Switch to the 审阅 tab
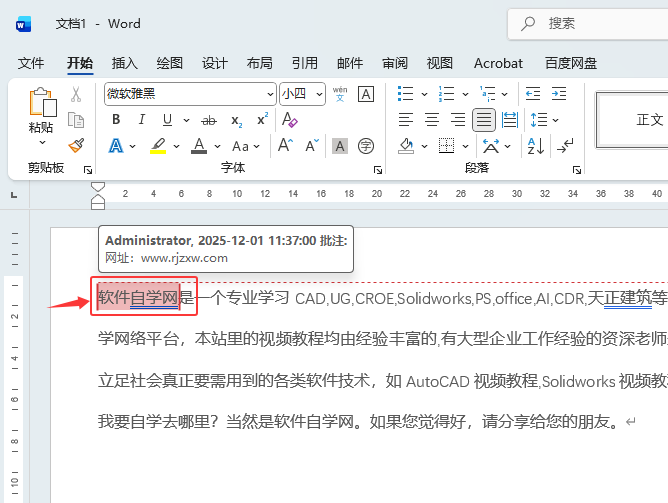The image size is (668, 503). point(395,63)
